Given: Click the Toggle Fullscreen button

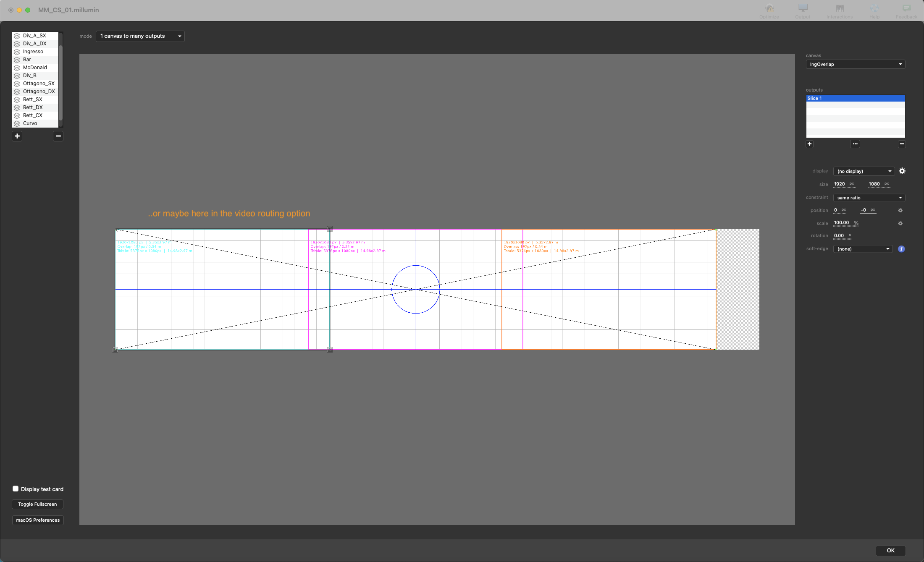Looking at the screenshot, I should click(37, 504).
